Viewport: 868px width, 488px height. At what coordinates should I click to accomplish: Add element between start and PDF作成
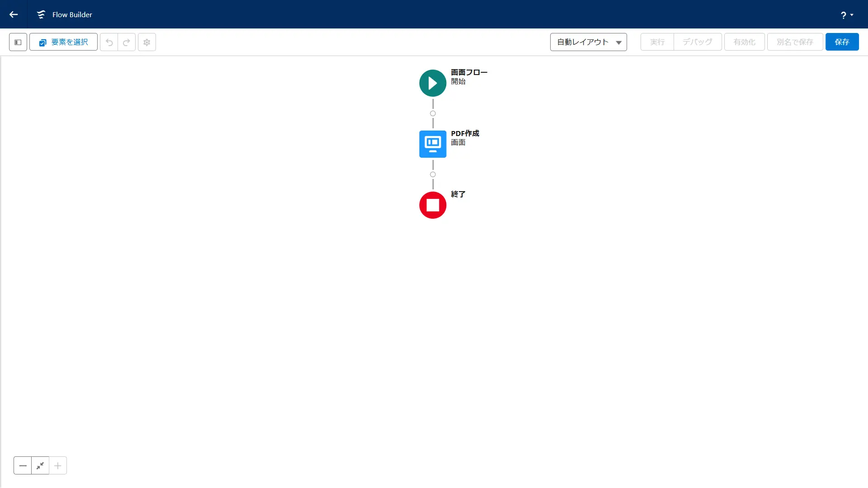433,113
